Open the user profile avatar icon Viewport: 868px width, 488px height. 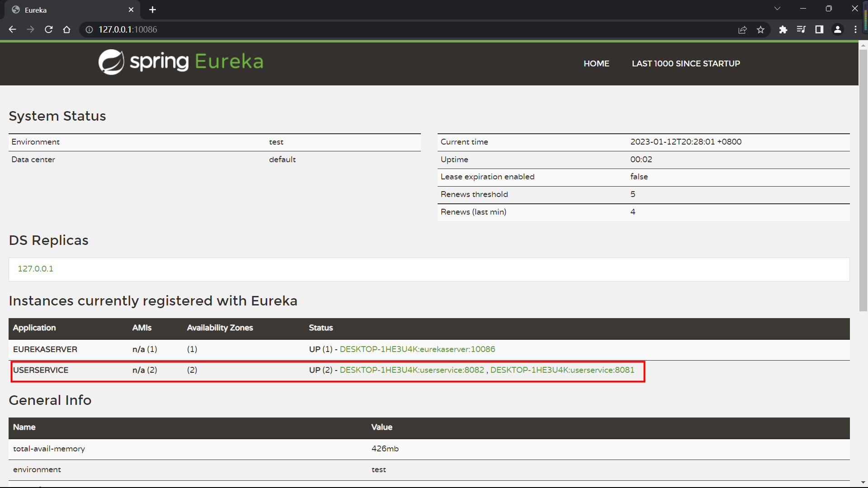837,29
